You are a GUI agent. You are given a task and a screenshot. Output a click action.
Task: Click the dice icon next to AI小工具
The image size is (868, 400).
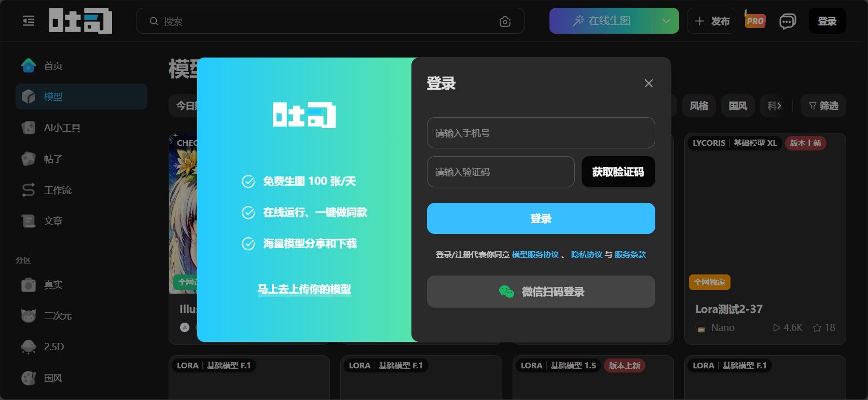(29, 128)
